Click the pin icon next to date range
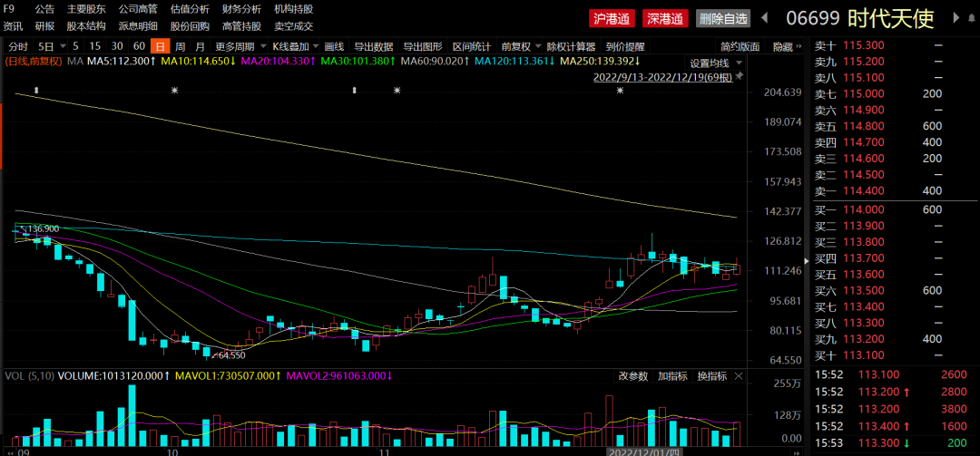The width and height of the screenshot is (980, 456). tap(740, 77)
